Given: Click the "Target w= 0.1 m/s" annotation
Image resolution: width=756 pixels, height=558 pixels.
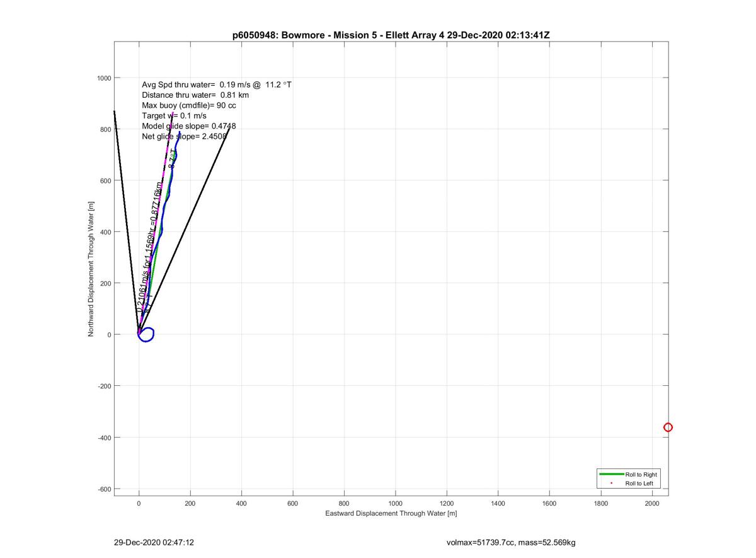Looking at the screenshot, I should (x=175, y=116).
